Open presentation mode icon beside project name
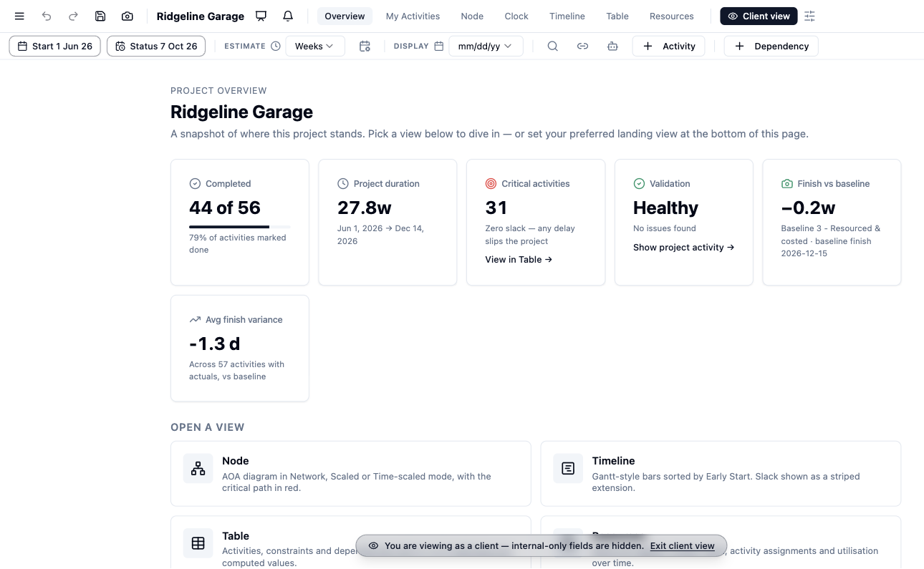 click(261, 16)
